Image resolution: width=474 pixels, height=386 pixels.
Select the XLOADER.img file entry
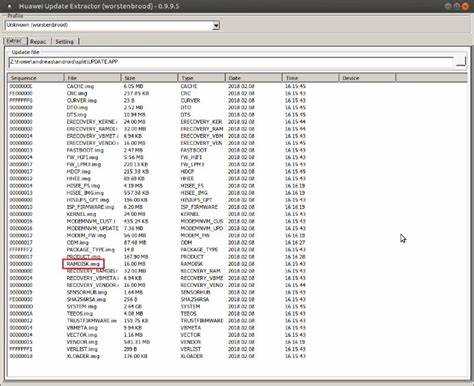tap(83, 356)
